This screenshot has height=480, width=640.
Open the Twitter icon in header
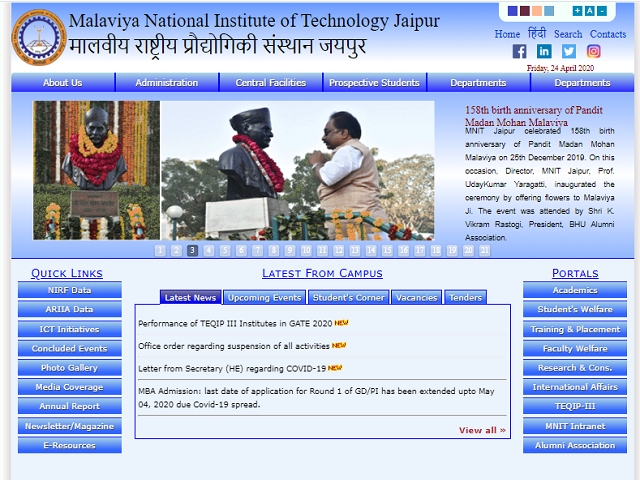coord(569,51)
